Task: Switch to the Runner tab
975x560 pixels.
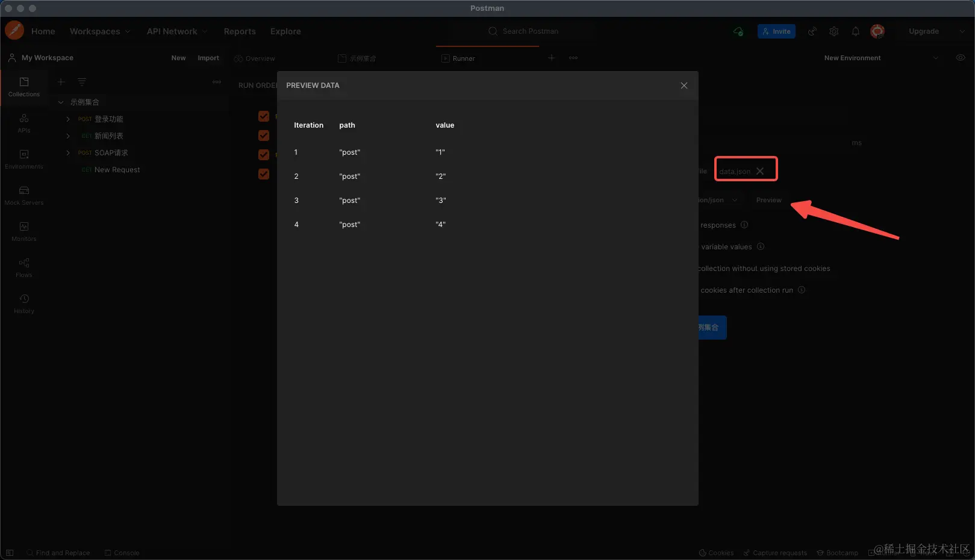Action: click(x=458, y=58)
